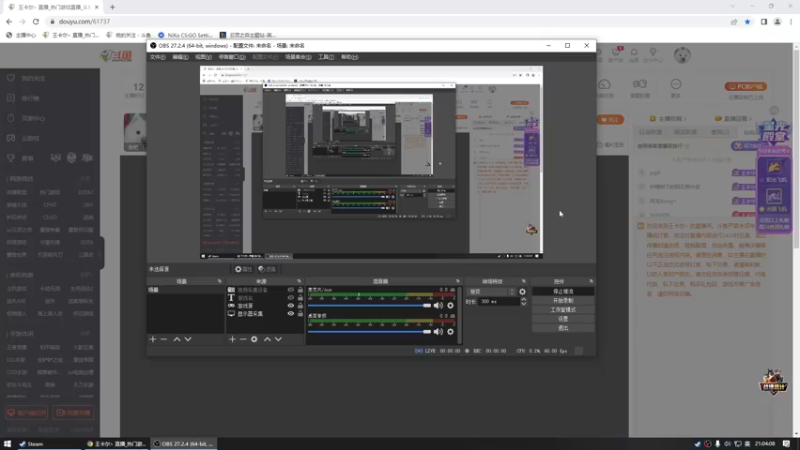Move scene down arrow in Scenes panel
The height and width of the screenshot is (450, 800).
[x=188, y=339]
